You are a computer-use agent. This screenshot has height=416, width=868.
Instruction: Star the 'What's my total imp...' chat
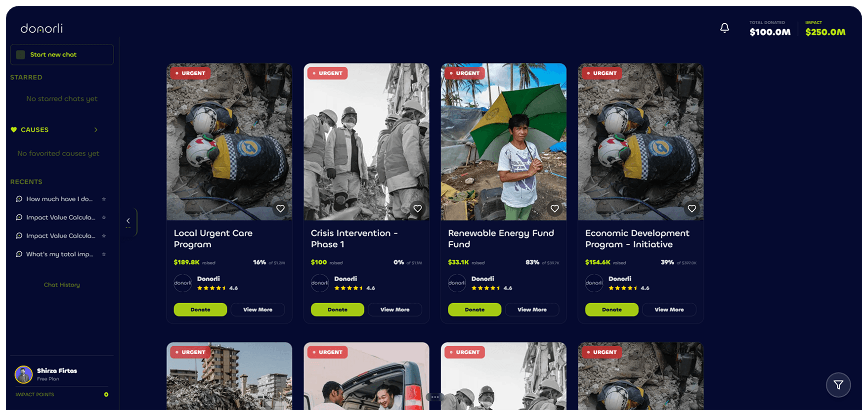[x=104, y=254]
